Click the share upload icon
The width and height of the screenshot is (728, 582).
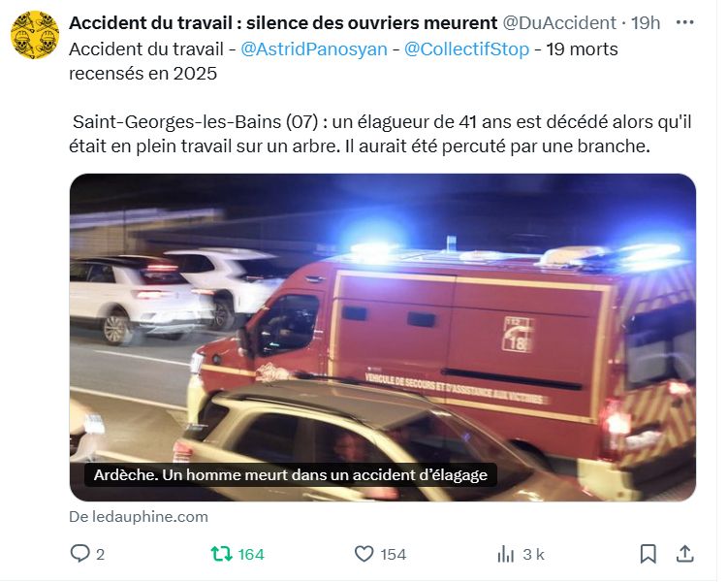pos(685,554)
